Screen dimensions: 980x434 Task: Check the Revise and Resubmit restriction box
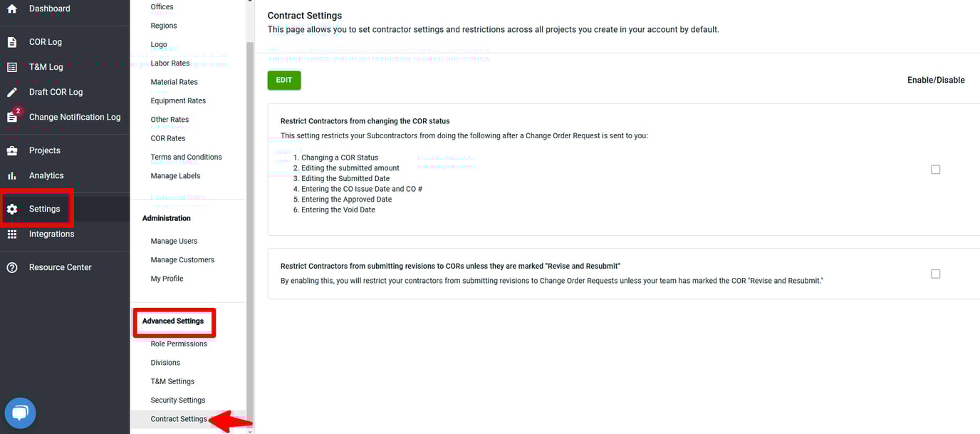(x=935, y=274)
